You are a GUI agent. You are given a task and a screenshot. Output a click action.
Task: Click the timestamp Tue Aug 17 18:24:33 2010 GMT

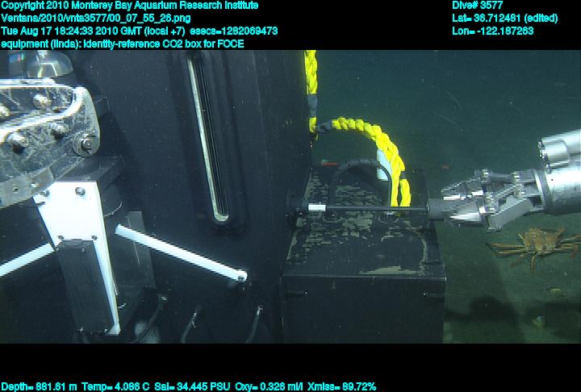point(71,31)
